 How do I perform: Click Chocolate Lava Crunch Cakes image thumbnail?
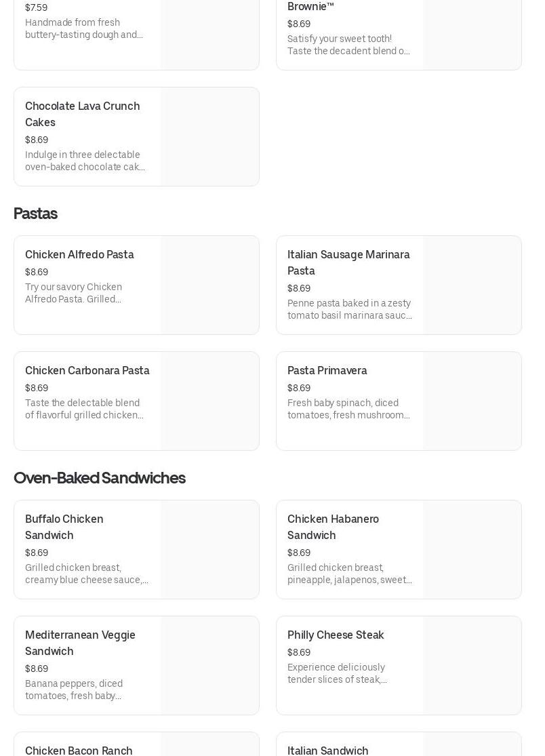[209, 136]
